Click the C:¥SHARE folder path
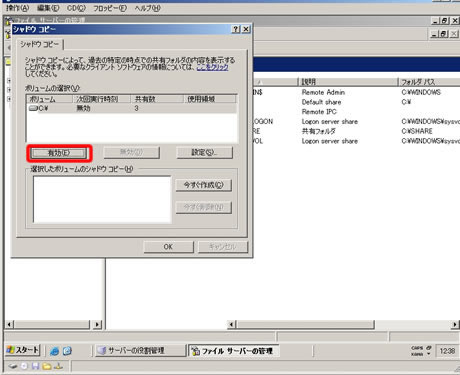The image size is (460, 375). [417, 131]
